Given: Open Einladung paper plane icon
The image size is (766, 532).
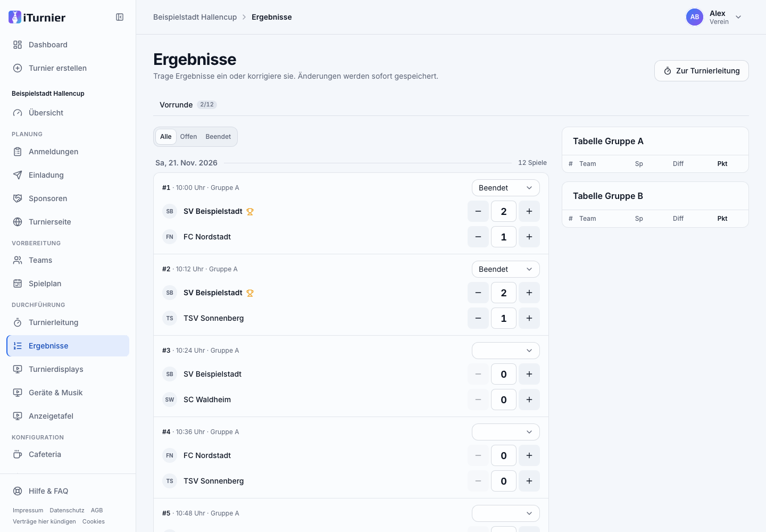Looking at the screenshot, I should coord(18,175).
